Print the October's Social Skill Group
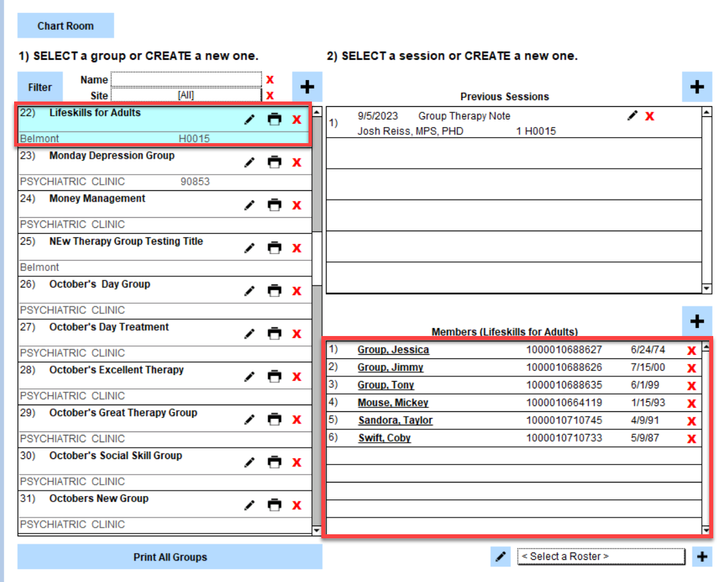The image size is (728, 582). (x=274, y=462)
